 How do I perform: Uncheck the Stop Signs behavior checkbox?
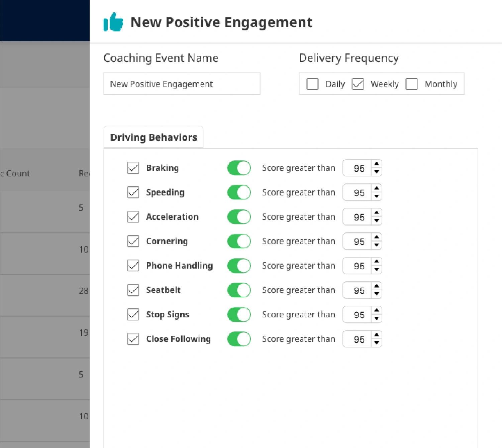pos(133,314)
